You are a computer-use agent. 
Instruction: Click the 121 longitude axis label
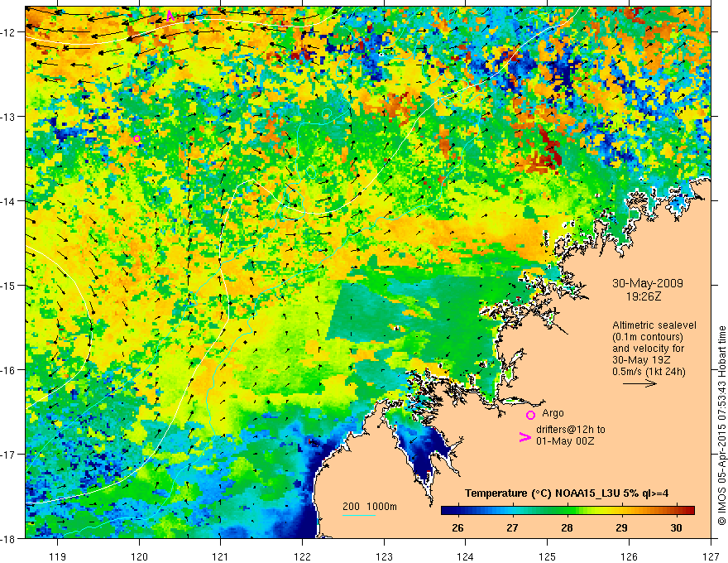(221, 556)
